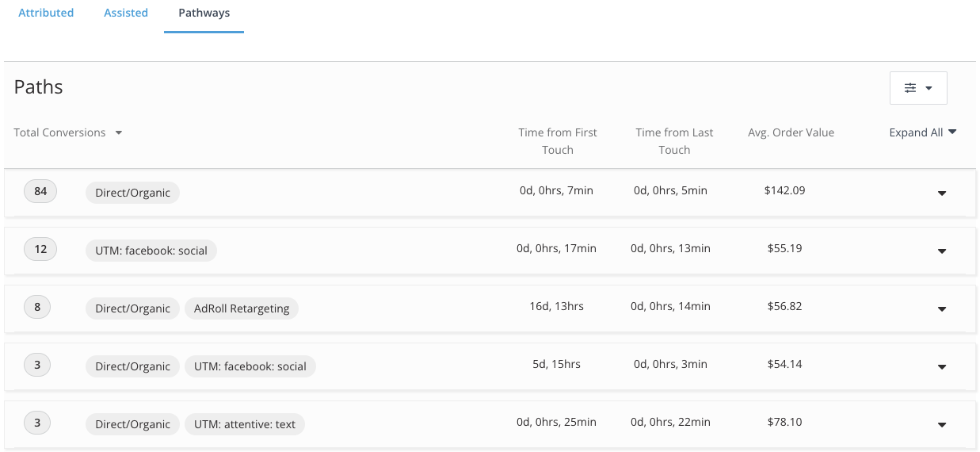The height and width of the screenshot is (452, 980).
Task: Click the Time from First Touch header
Action: tap(558, 141)
